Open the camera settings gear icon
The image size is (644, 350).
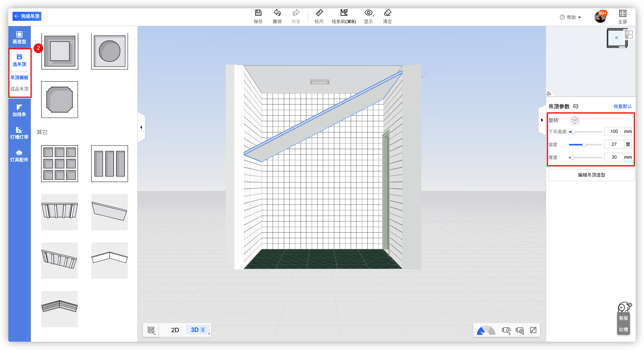click(x=520, y=330)
